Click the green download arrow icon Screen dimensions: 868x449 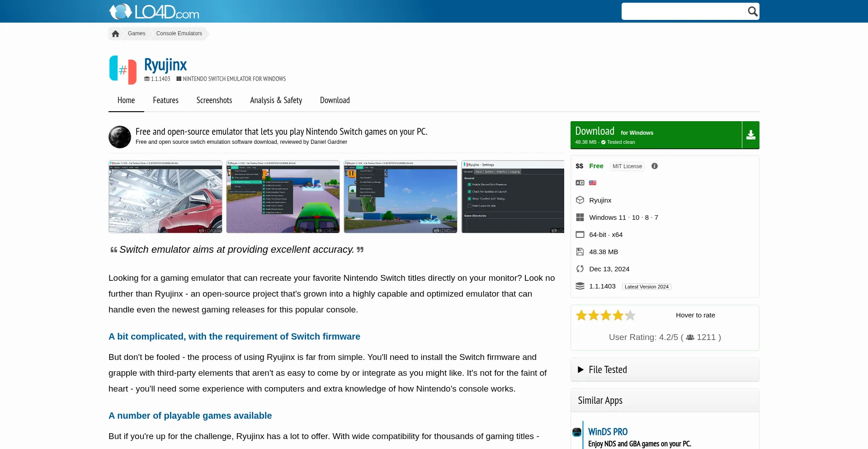(x=750, y=135)
